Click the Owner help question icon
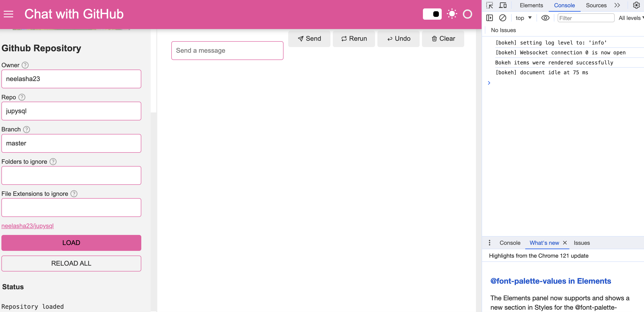Screen dimensions: 644x312 (25, 65)
